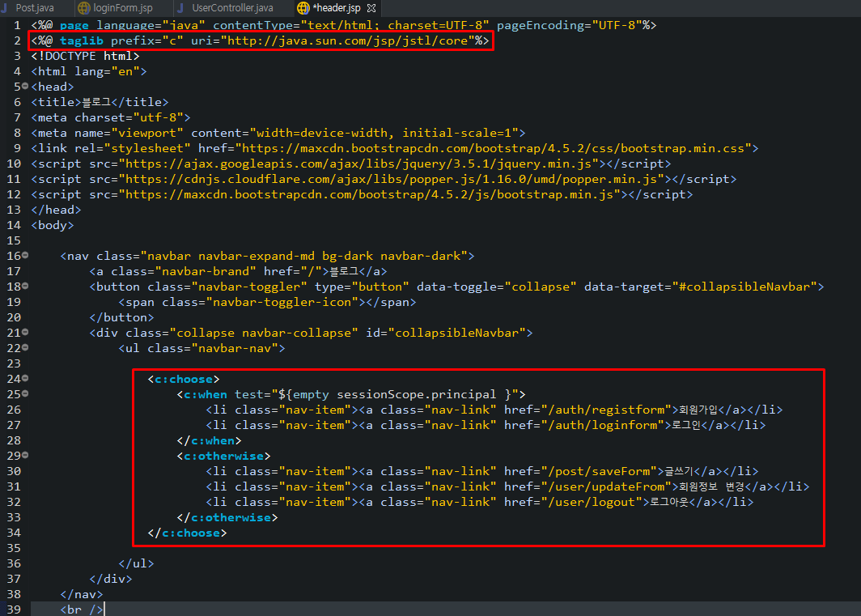
Task: Click the closing c:otherwise tag
Action: (227, 517)
